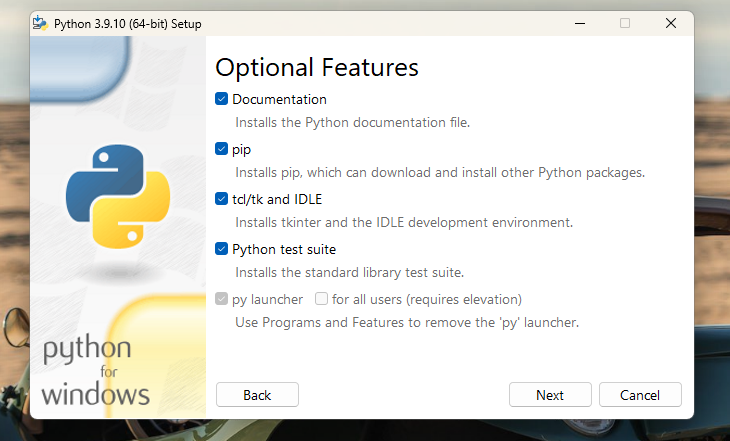730x441 pixels.
Task: Click the 'Use Programs and Features' note
Action: coord(407,322)
